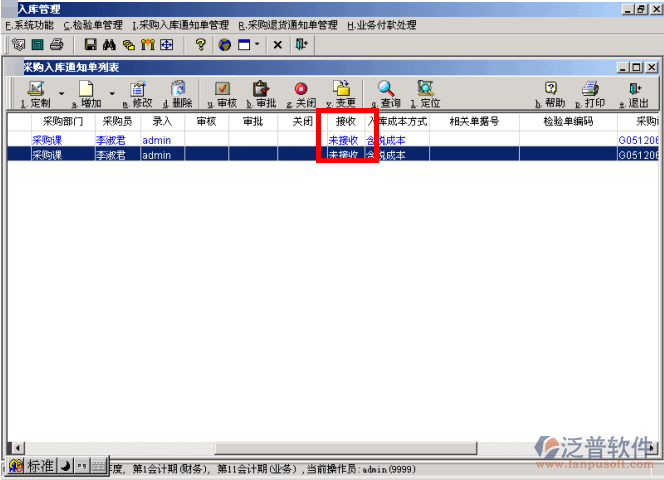Click the soft keyboard icon on IME bar
The width and height of the screenshot is (664, 480).
click(x=98, y=466)
